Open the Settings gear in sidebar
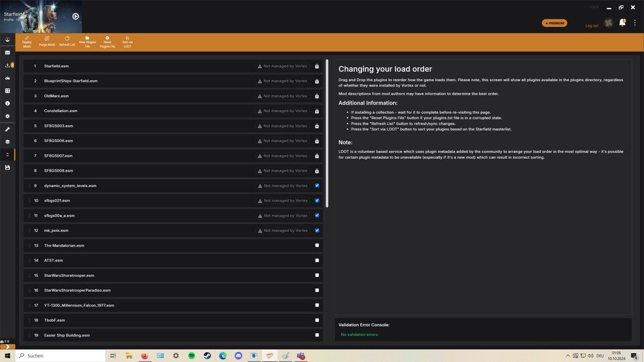Viewport: 644px width, 362px height. tap(7, 116)
